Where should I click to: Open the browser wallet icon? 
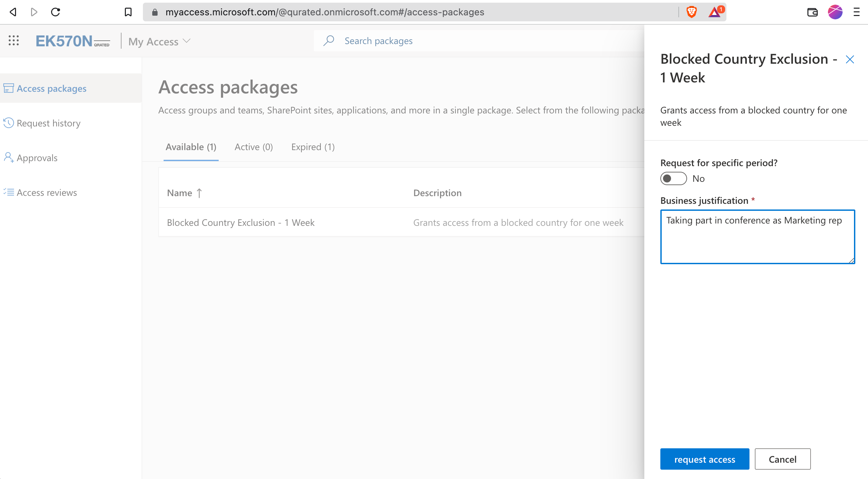coord(812,12)
